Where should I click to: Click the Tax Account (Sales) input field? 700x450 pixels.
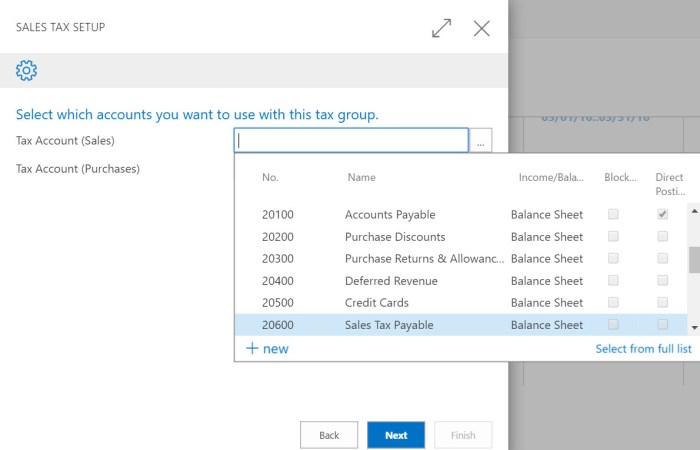click(x=351, y=141)
